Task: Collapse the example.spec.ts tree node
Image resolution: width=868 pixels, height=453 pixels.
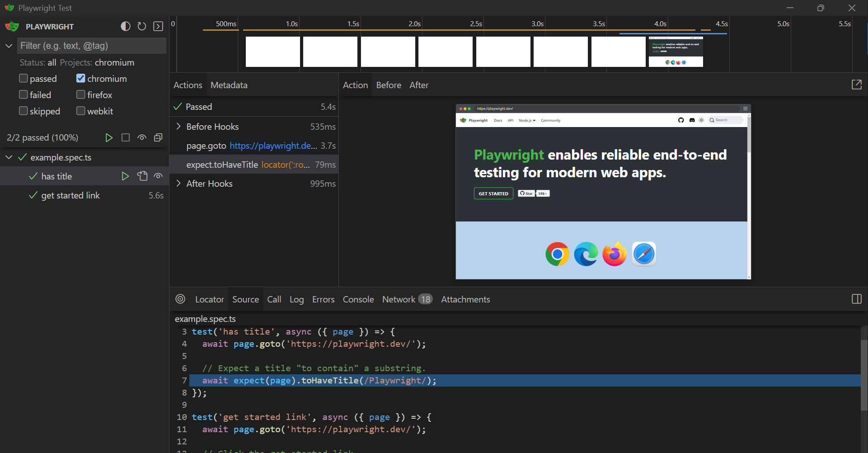Action: pyautogui.click(x=9, y=157)
